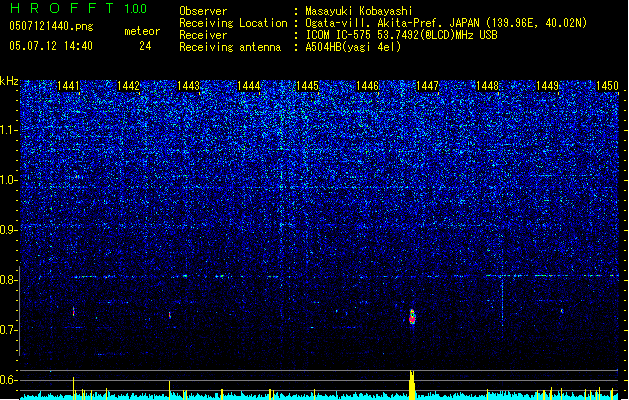Click the 1446 time marker
The height and width of the screenshot is (400, 629).
coord(367,86)
